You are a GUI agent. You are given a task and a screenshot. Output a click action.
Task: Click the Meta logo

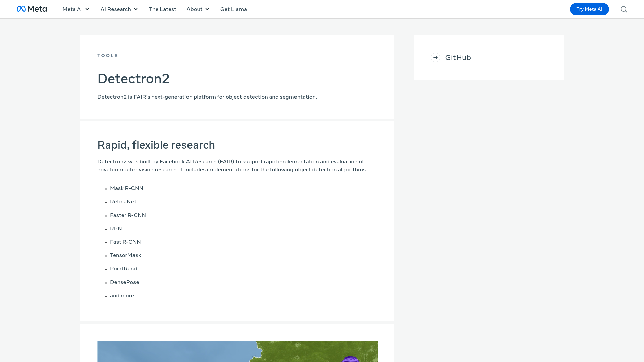32,9
